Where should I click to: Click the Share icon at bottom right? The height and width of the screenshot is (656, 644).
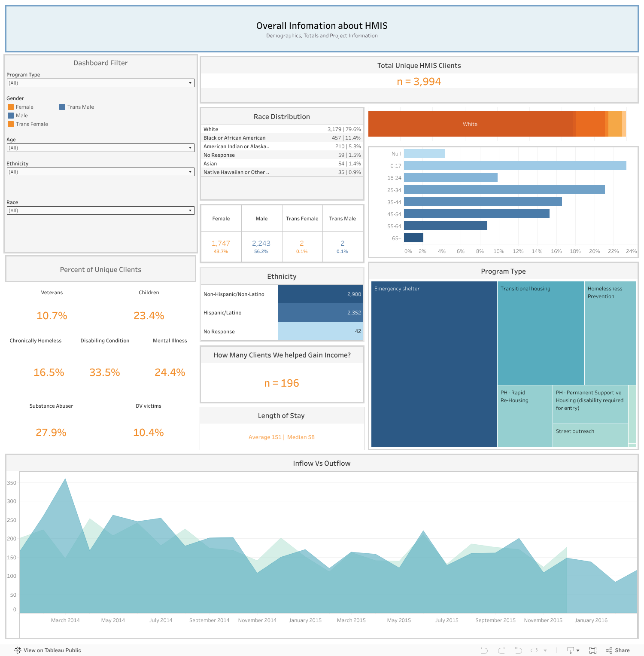609,650
